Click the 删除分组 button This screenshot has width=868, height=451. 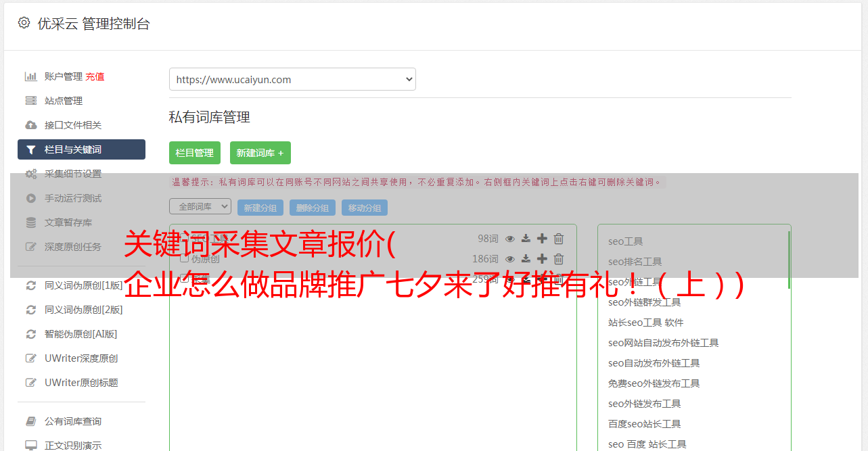pyautogui.click(x=313, y=208)
